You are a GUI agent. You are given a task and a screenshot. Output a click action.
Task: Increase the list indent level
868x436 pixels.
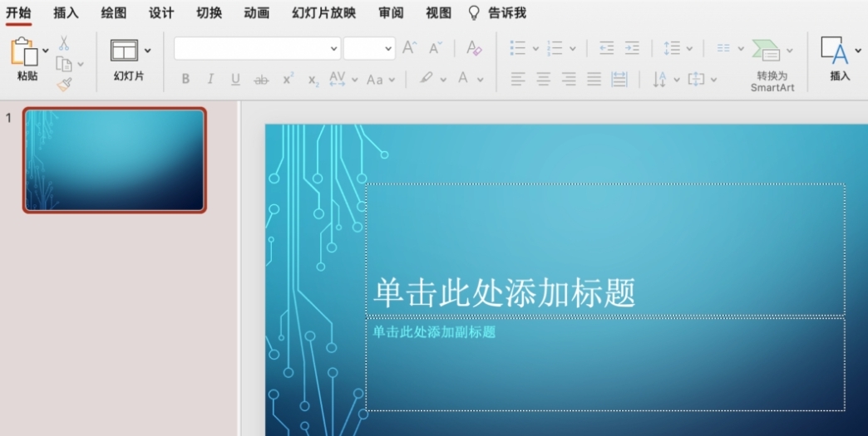click(632, 48)
